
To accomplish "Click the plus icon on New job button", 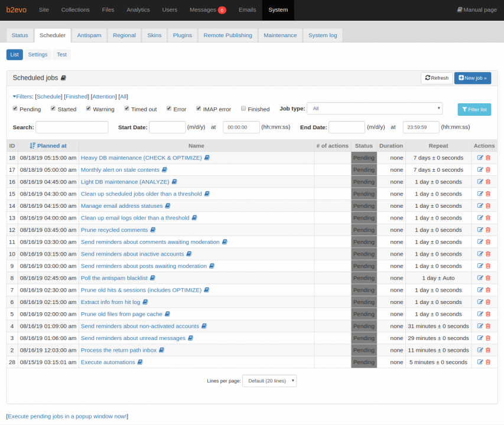I will coord(461,78).
